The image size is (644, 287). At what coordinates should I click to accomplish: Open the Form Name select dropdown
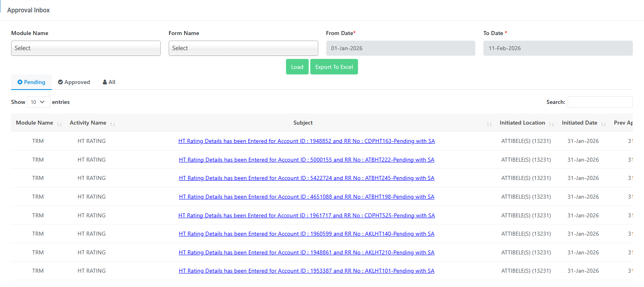[243, 48]
